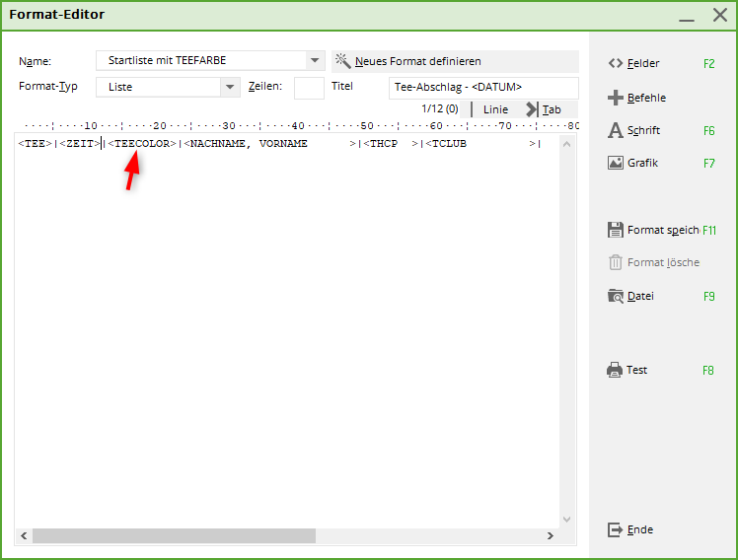The width and height of the screenshot is (738, 560).
Task: Click the 1/12 (0) position indicator
Action: [x=440, y=108]
